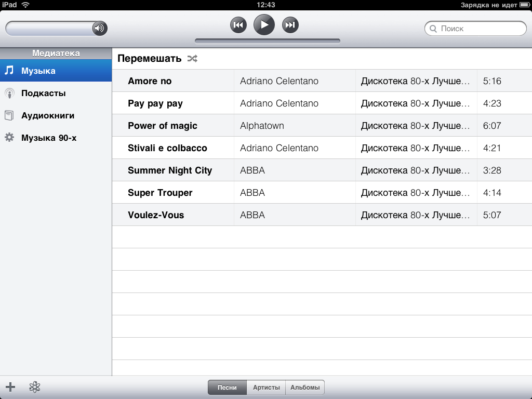Click the search magnifier icon
Viewport: 532px width, 399px height.
point(433,29)
